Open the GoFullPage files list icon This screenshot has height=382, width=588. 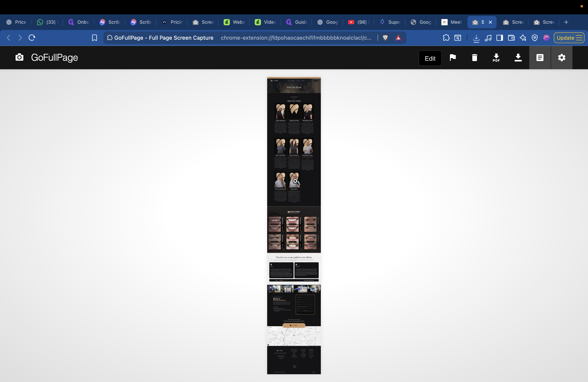[540, 58]
